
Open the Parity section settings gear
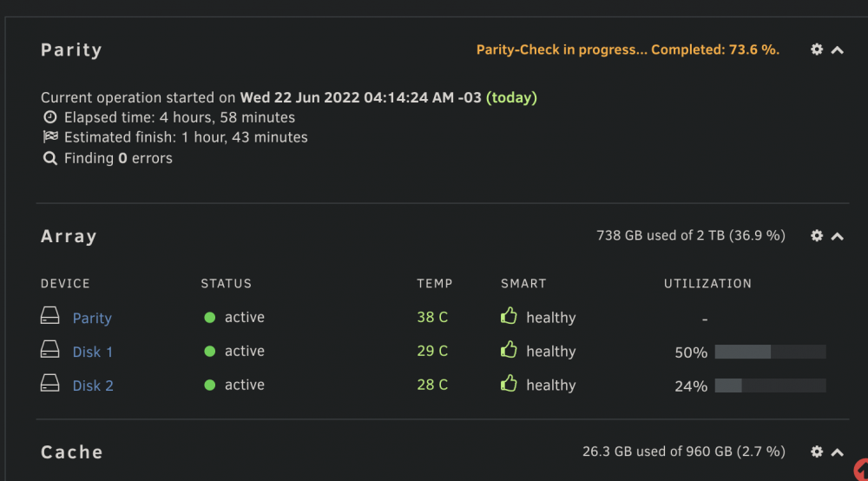pos(817,49)
